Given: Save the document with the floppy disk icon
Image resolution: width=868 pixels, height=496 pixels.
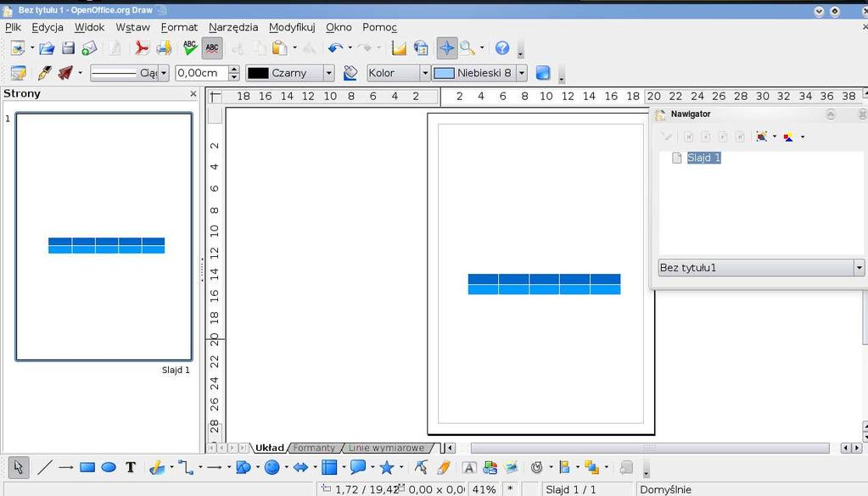Looking at the screenshot, I should [x=68, y=48].
